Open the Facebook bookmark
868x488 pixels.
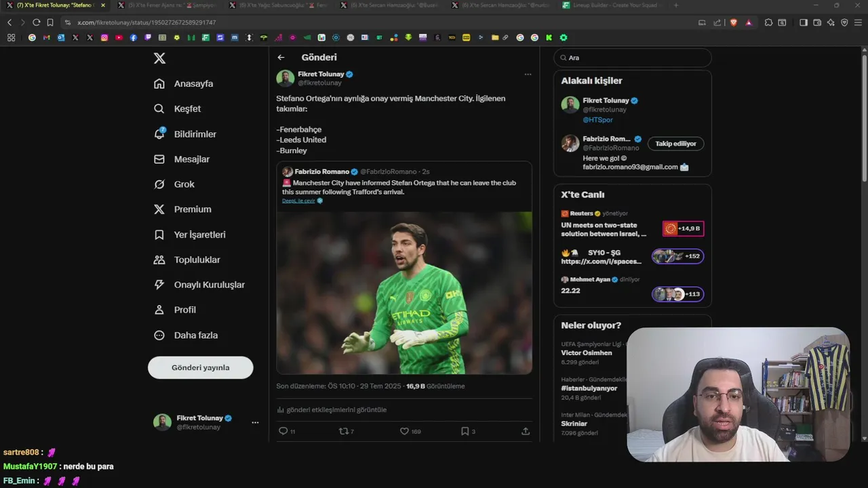point(134,37)
